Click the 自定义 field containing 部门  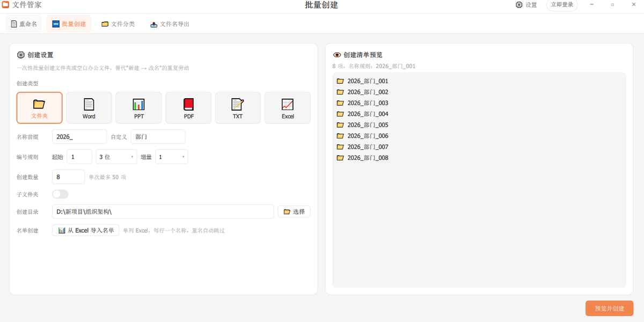(x=158, y=137)
